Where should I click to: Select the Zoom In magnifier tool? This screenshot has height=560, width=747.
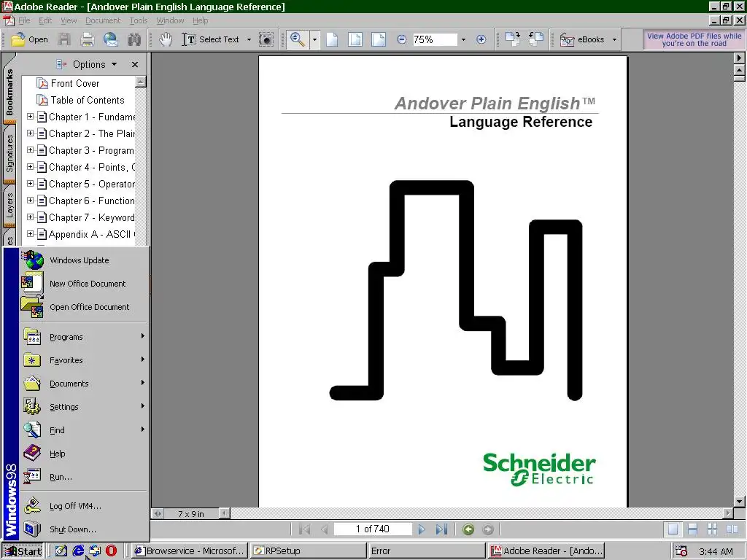[x=298, y=39]
